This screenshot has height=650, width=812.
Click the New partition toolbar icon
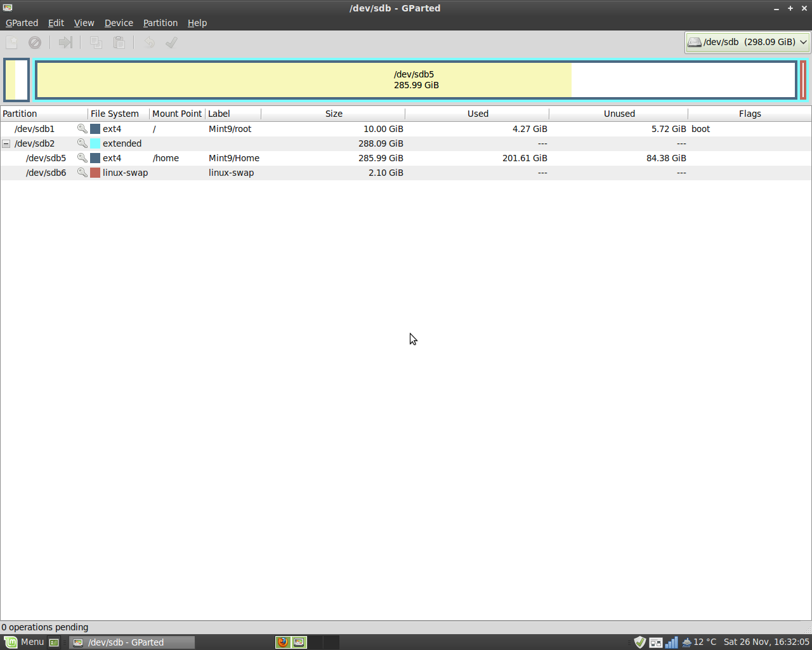[11, 43]
